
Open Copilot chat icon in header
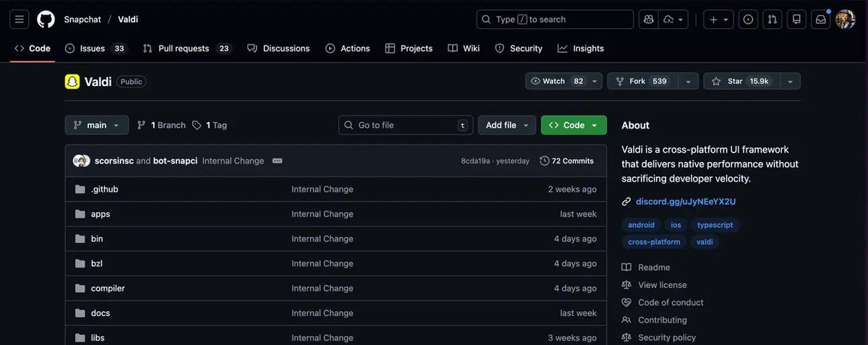pos(647,20)
